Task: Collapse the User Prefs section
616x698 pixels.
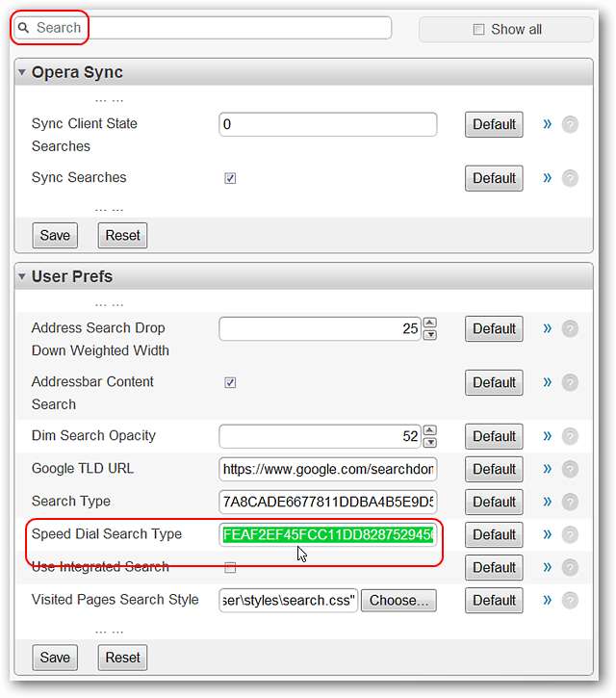Action: click(x=22, y=276)
